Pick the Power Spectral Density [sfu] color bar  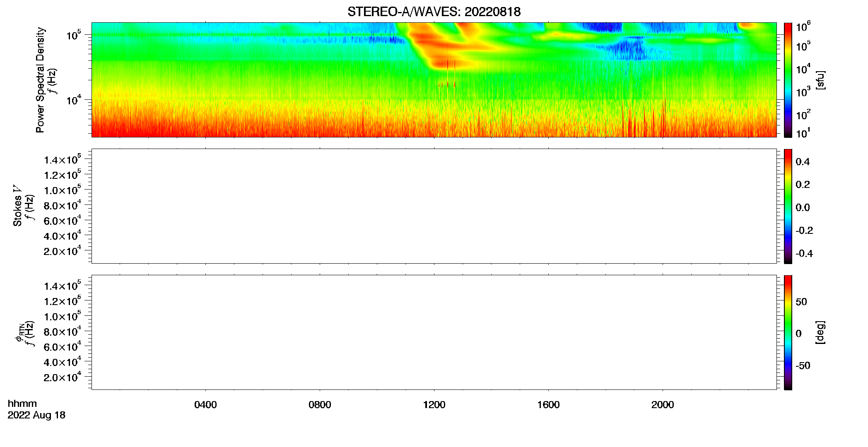788,79
